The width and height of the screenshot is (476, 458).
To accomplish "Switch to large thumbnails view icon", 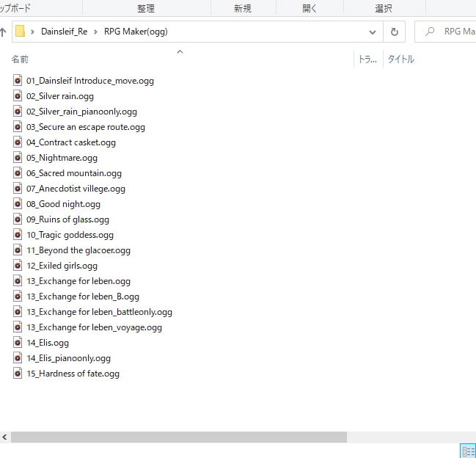I will pos(467,451).
